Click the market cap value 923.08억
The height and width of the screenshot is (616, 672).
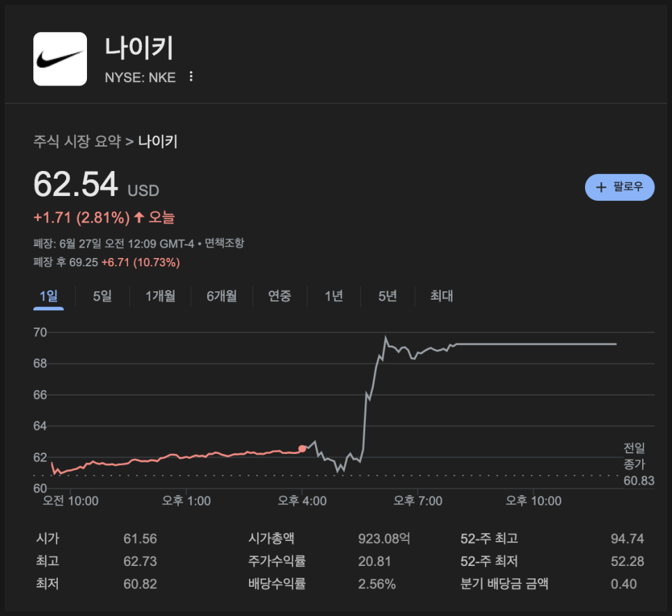click(384, 539)
